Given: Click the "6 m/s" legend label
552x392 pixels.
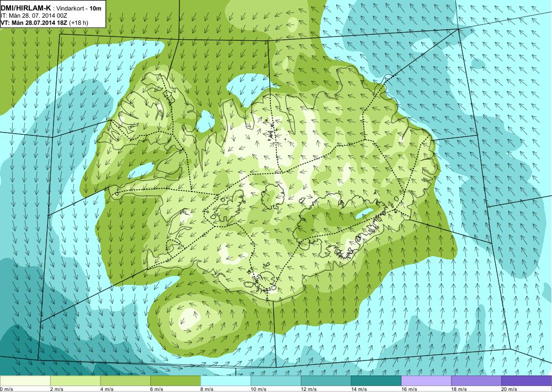Looking at the screenshot, I should click(157, 389).
